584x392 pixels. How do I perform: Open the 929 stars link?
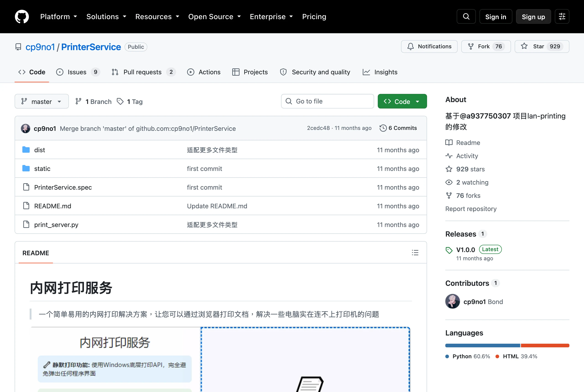tap(465, 169)
